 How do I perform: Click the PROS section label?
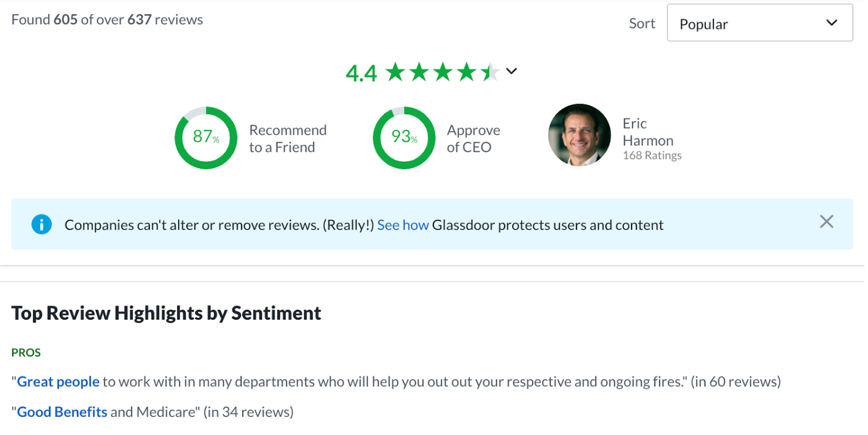click(25, 352)
